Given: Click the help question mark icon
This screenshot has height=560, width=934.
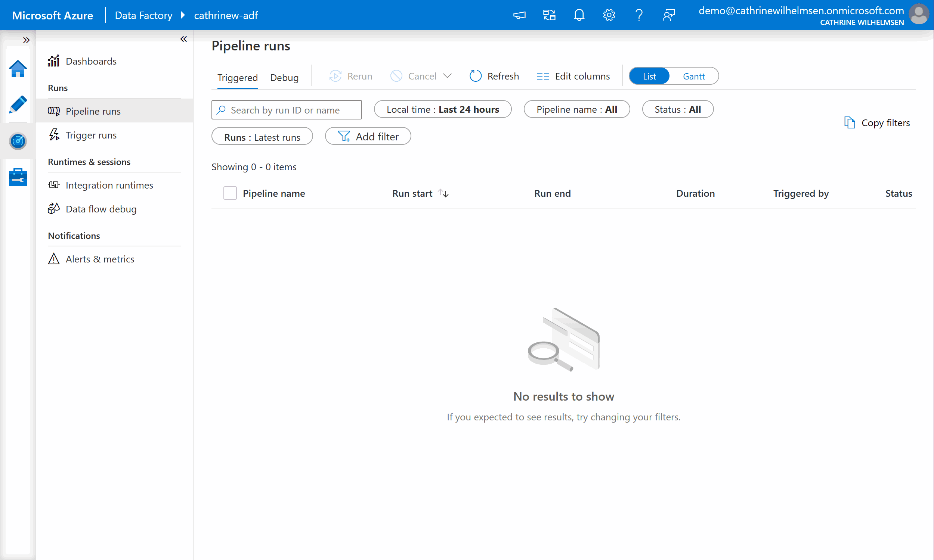Looking at the screenshot, I should pos(638,15).
